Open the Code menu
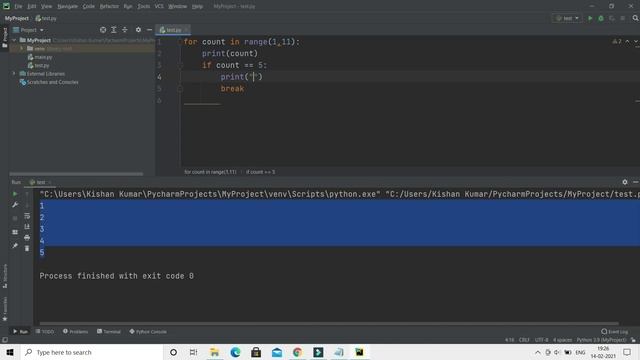The width and height of the screenshot is (640, 360). [x=89, y=6]
